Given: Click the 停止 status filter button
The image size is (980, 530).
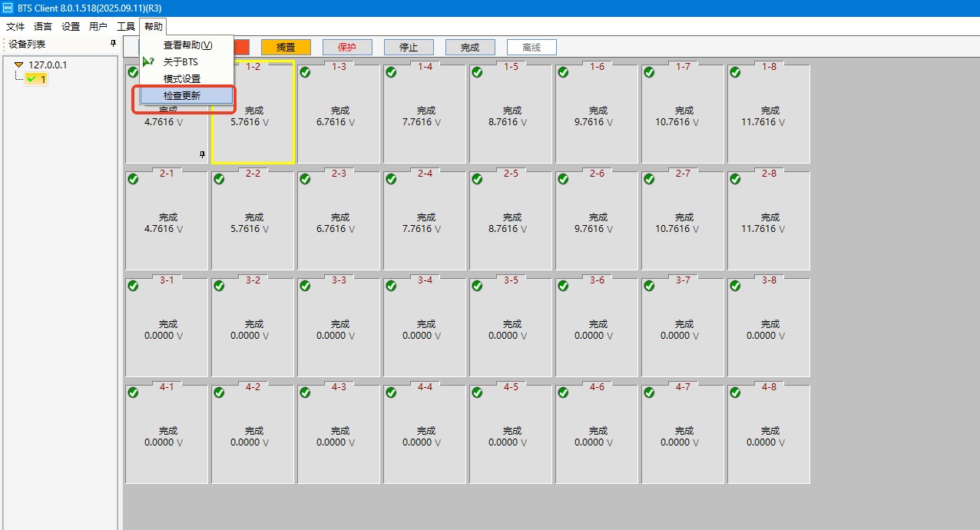Looking at the screenshot, I should [x=409, y=48].
